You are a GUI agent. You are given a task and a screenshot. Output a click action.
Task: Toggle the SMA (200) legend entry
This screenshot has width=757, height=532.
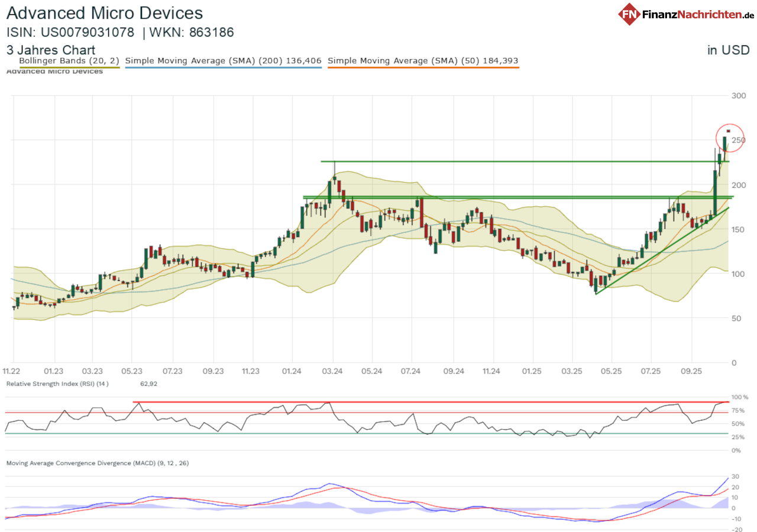click(x=223, y=60)
